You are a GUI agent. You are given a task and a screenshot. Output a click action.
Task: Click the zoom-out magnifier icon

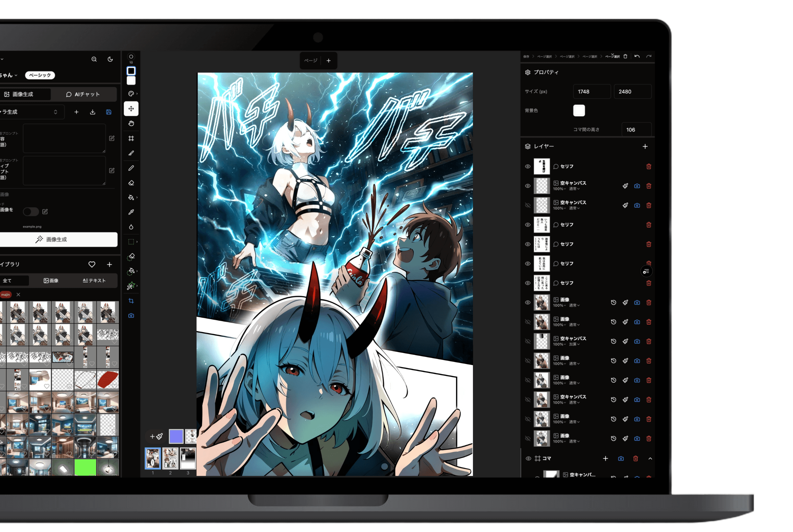pos(94,59)
